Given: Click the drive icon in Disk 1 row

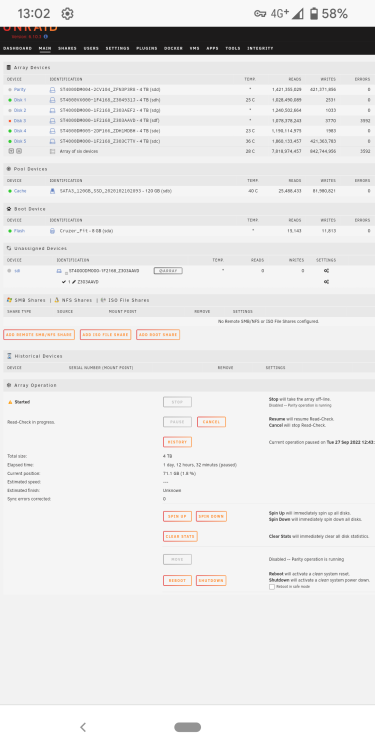Looking at the screenshot, I should [53, 100].
